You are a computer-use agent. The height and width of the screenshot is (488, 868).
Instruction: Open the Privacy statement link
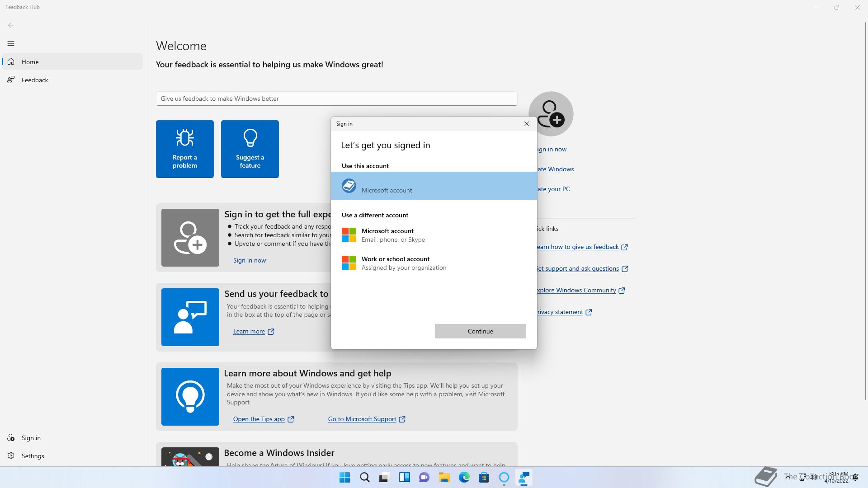560,312
